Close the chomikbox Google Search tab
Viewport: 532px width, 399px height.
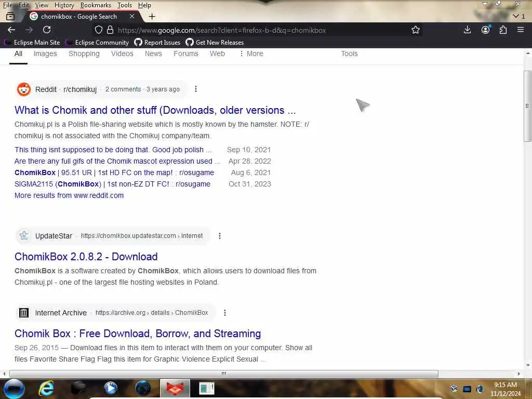[x=132, y=16]
